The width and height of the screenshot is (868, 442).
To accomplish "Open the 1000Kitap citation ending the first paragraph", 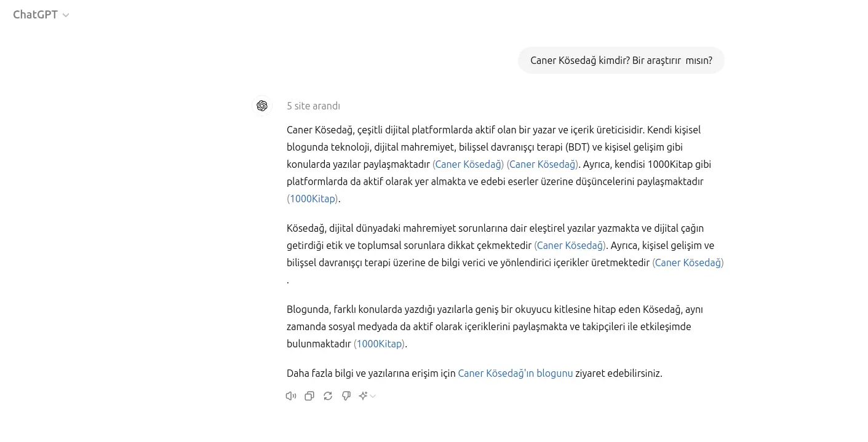I will [313, 199].
